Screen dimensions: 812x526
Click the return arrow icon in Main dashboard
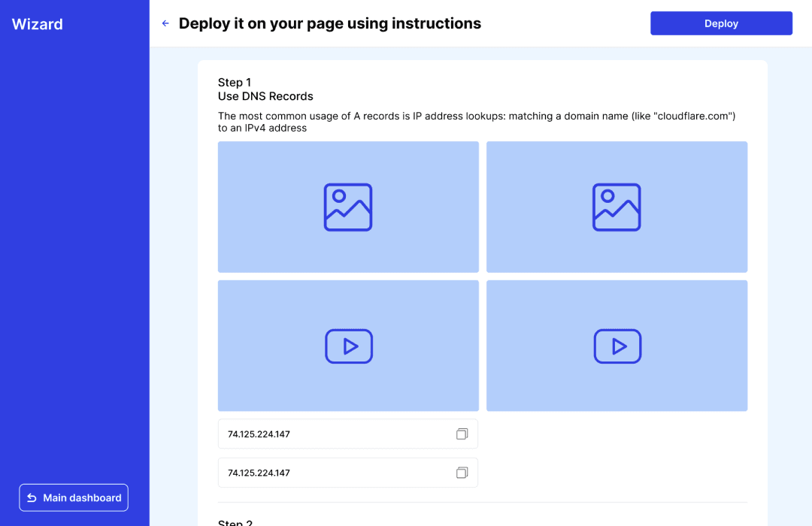click(32, 497)
